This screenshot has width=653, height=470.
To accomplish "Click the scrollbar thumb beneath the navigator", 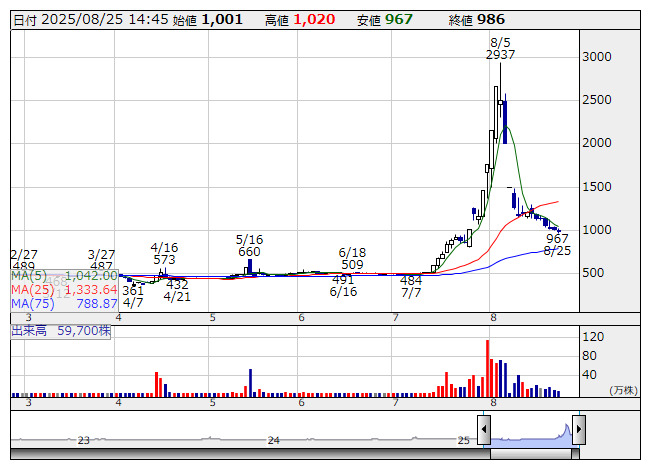I will click(x=531, y=453).
